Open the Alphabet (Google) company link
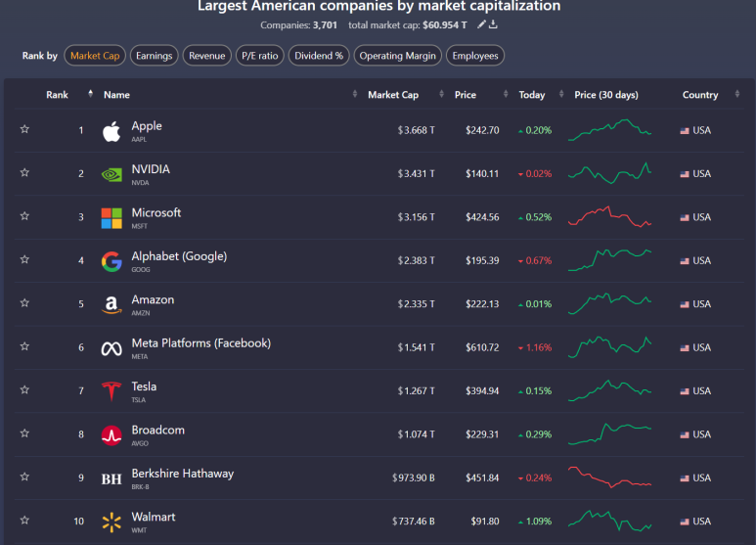This screenshot has height=545, width=756. pos(179,256)
